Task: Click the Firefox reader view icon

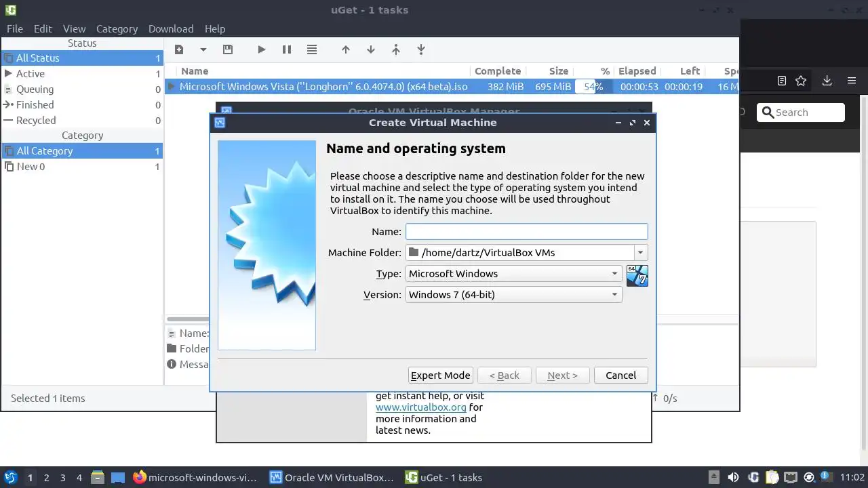Action: click(782, 81)
